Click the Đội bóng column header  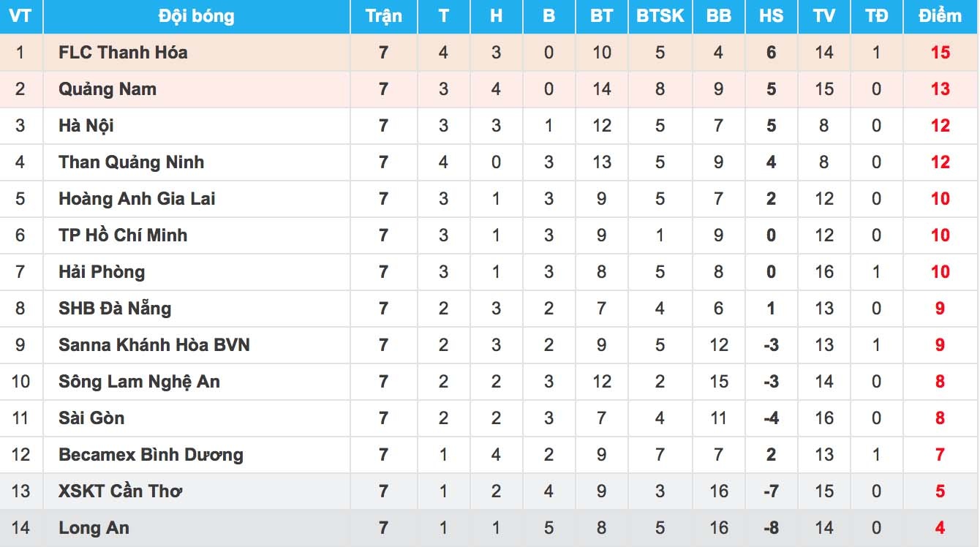pos(196,16)
